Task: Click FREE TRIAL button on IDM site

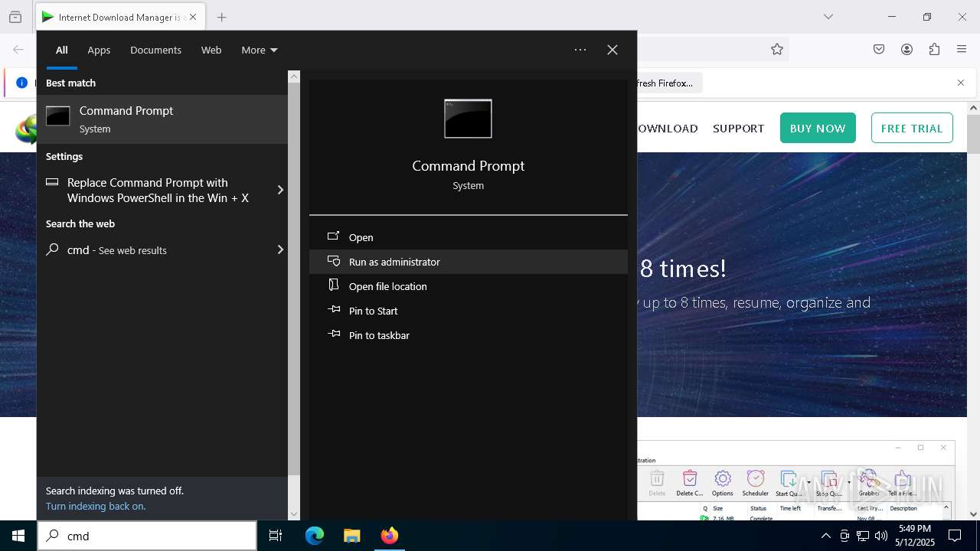Action: point(912,128)
